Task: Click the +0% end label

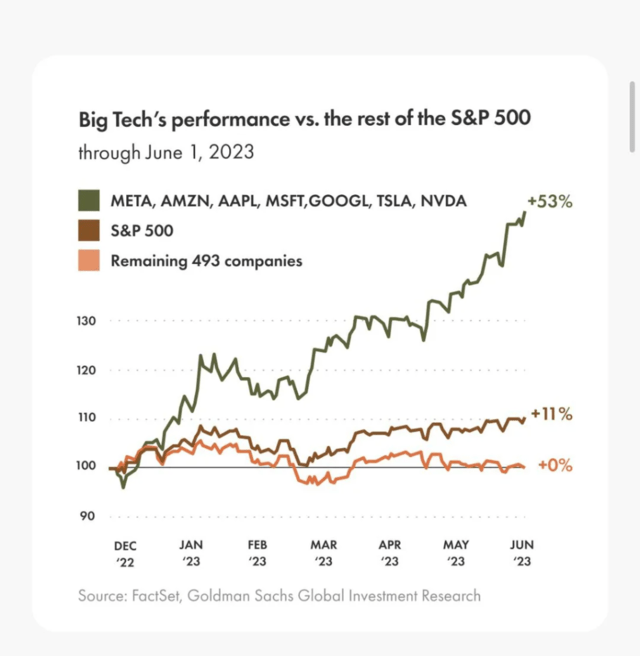Action: click(x=555, y=465)
